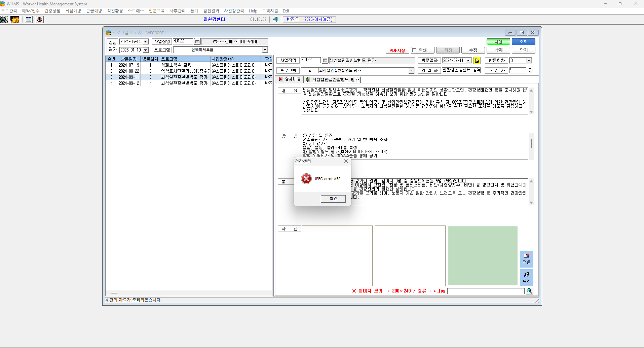Open the 뇌심예방 menu
The image size is (644, 348).
(73, 11)
